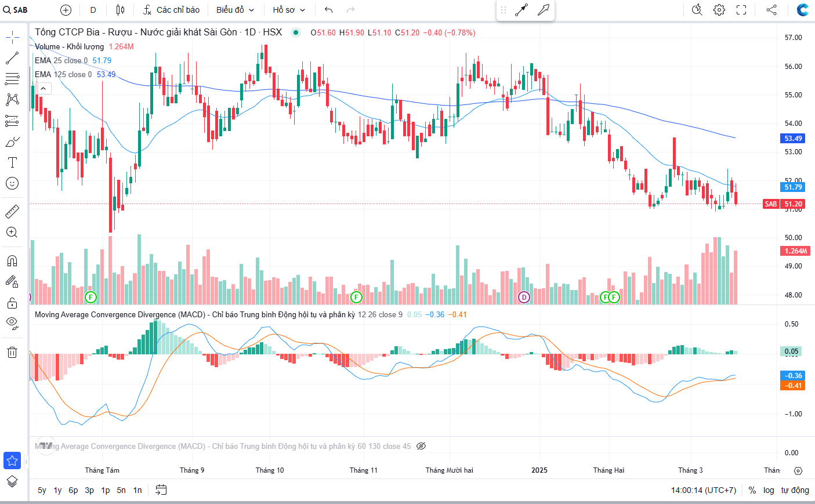Activate the magnet snap mode

12,260
